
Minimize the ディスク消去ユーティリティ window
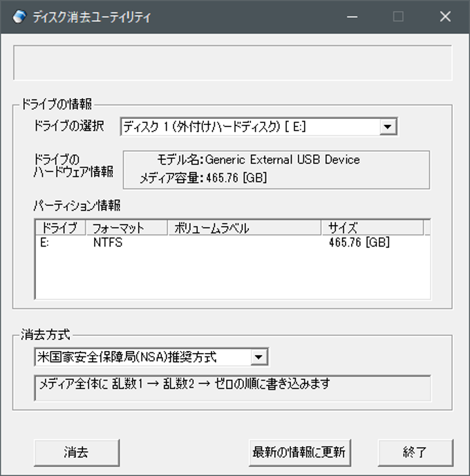(352, 17)
